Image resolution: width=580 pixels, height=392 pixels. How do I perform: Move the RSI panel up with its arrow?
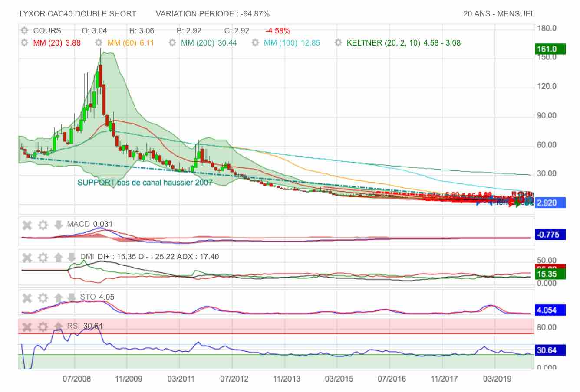click(x=58, y=326)
